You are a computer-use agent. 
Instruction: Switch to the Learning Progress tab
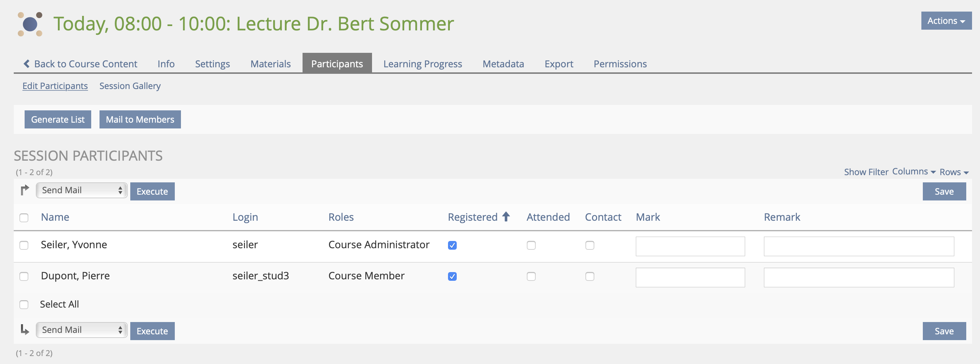pyautogui.click(x=422, y=64)
